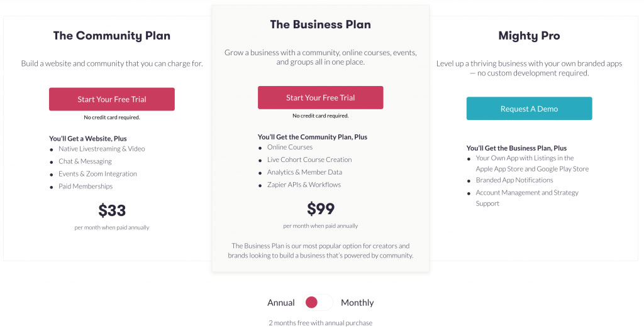This screenshot has height=331, width=644.
Task: Click the Mighty Pro heading
Action: point(529,36)
